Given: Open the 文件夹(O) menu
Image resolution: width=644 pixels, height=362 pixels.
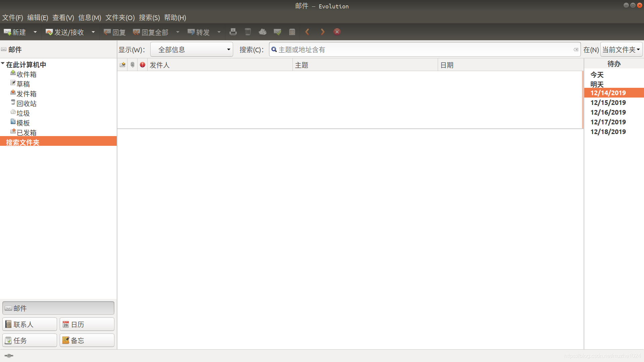Looking at the screenshot, I should point(120,17).
